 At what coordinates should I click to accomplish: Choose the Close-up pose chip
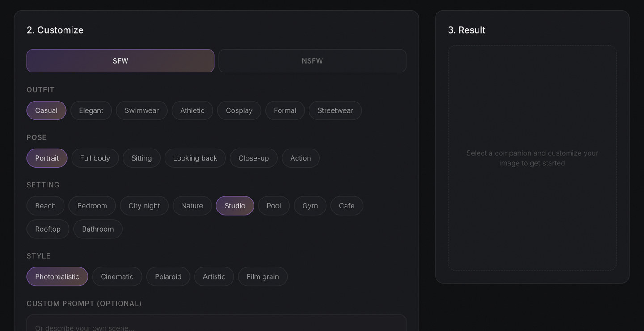pyautogui.click(x=254, y=158)
